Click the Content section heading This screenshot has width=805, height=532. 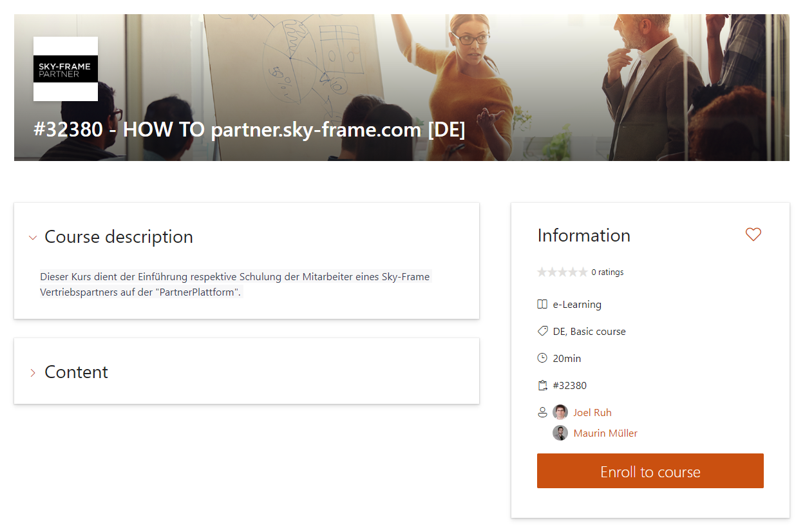pyautogui.click(x=76, y=372)
